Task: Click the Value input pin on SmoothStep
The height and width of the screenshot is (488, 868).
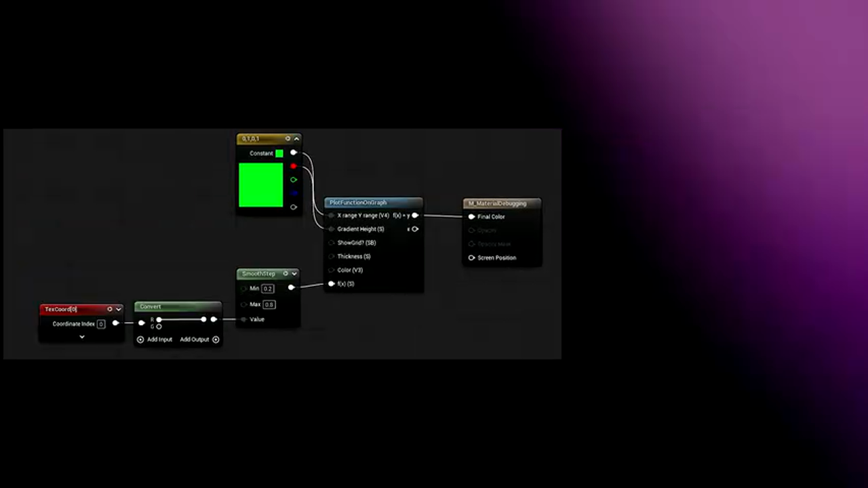Action: click(x=243, y=319)
